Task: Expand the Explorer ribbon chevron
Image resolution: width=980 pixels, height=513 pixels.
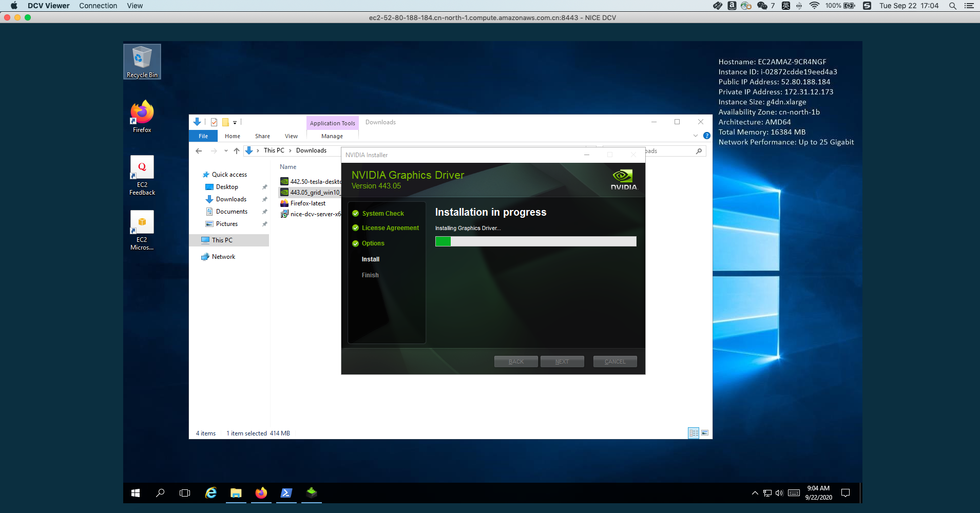Action: click(696, 136)
